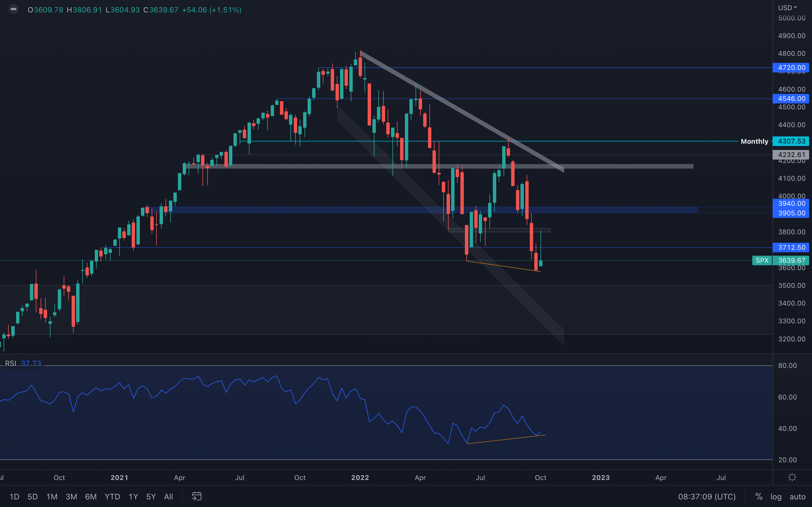Select the 3M time range
Screen dimensions: 812x507
(71, 497)
